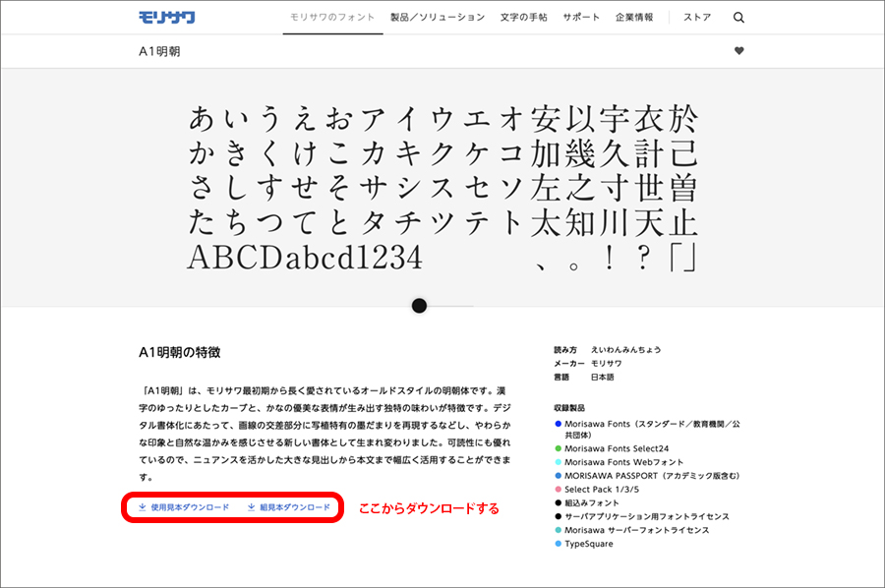Open the TypeSquare link
The height and width of the screenshot is (588, 885).
pyautogui.click(x=589, y=544)
